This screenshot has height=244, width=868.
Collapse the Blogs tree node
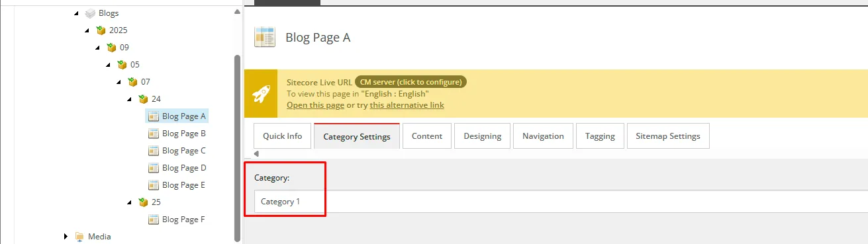[x=77, y=13]
